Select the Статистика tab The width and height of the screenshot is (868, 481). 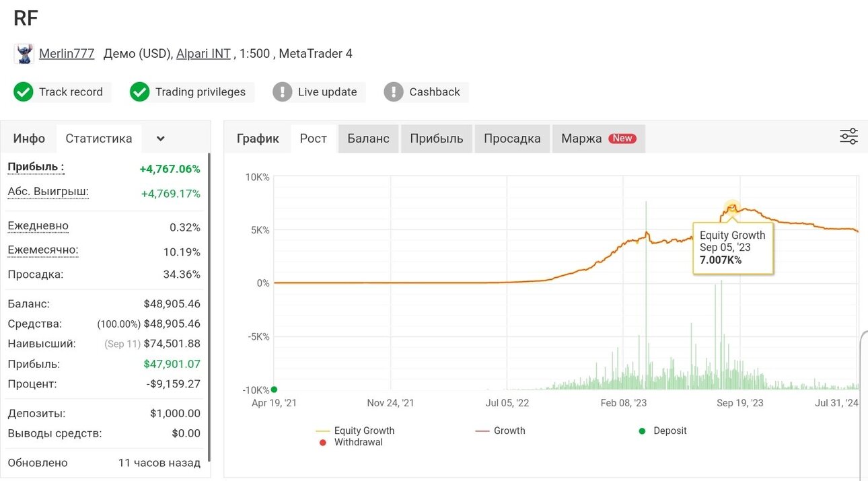pos(99,139)
